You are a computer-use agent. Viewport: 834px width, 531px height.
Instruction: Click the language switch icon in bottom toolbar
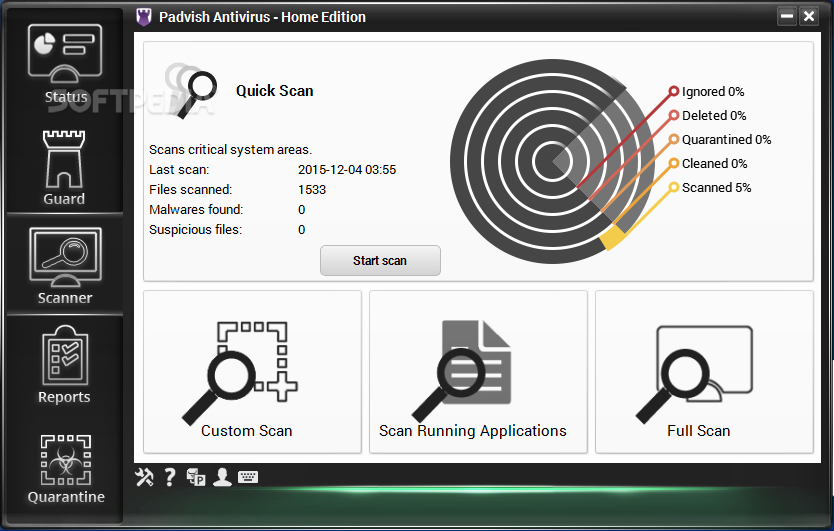196,477
